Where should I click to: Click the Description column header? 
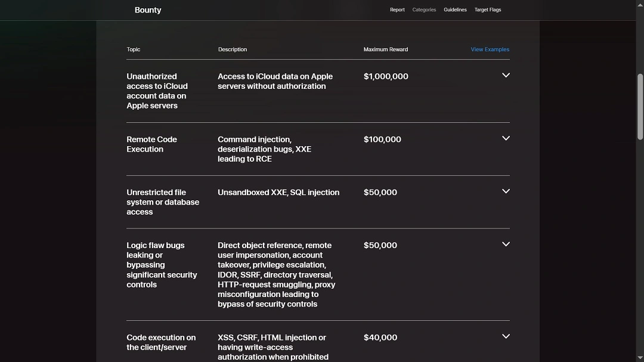(x=232, y=49)
